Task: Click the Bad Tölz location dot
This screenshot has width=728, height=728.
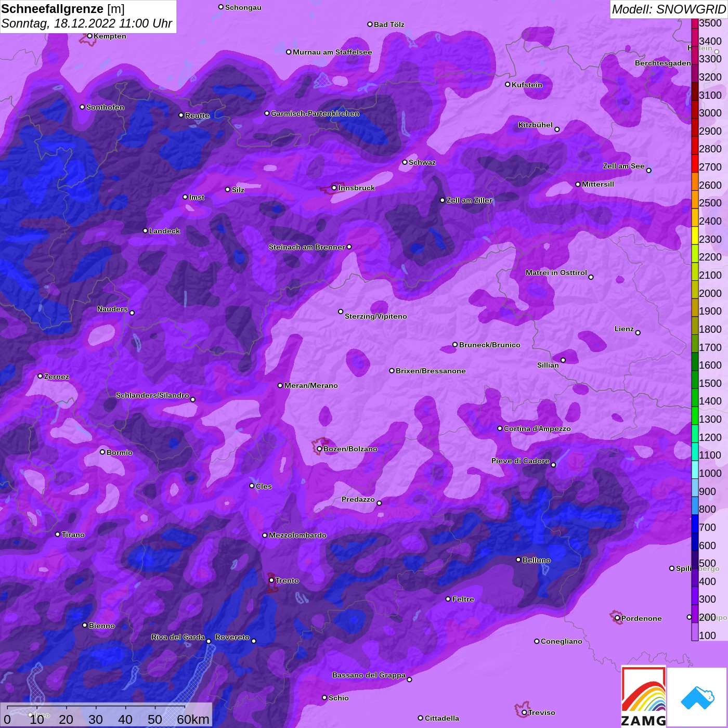Action: [370, 24]
